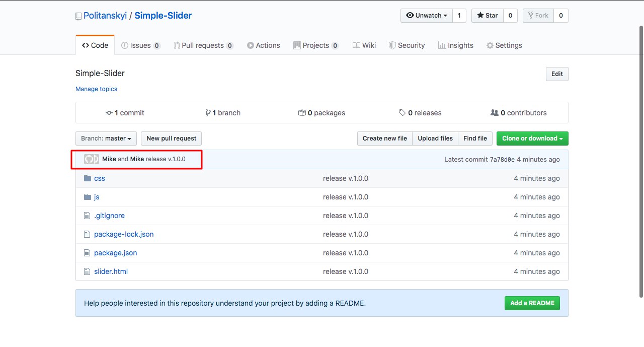Viewport: 644px width, 347px height.
Task: Click the slider.html file icon
Action: tap(88, 271)
